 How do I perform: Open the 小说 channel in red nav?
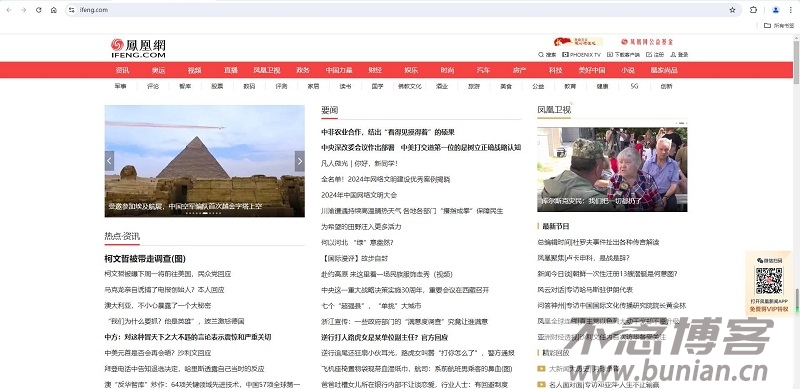coord(628,70)
